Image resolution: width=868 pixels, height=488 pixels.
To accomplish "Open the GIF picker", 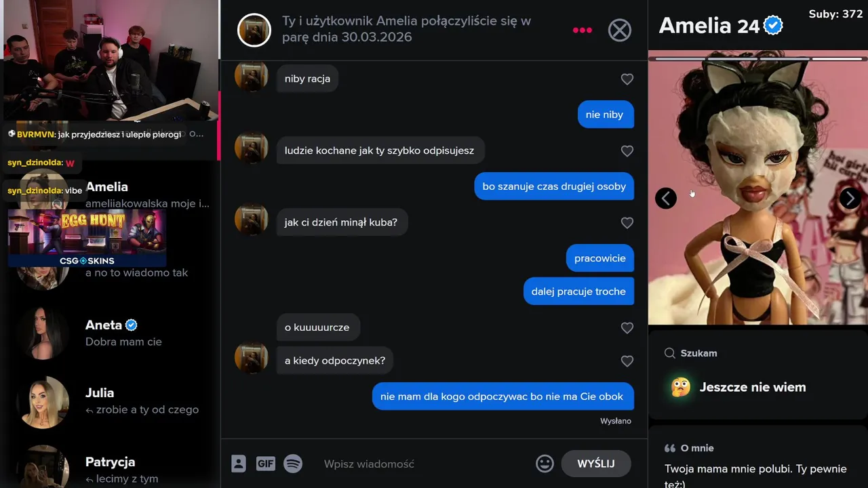I will pos(266,464).
